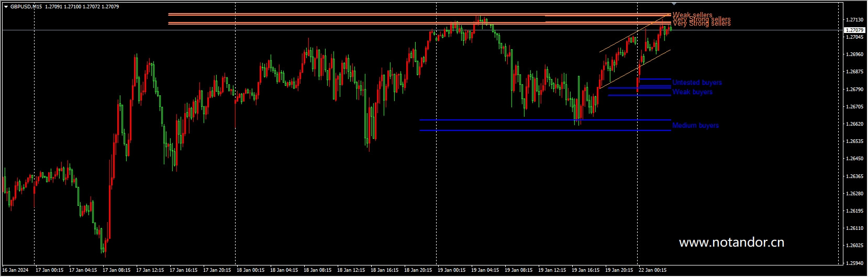Click the 1.26705 price axis label
This screenshot has width=868, height=277.
854,107
